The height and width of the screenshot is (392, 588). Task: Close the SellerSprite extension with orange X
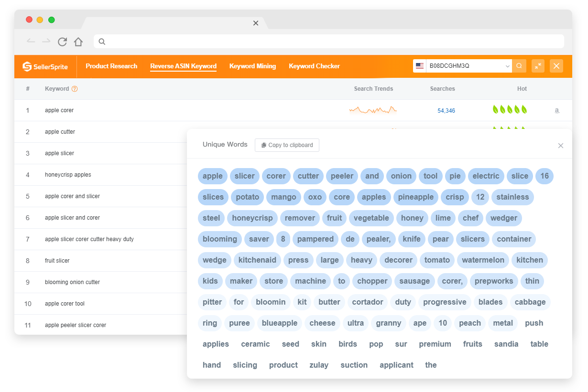point(556,66)
